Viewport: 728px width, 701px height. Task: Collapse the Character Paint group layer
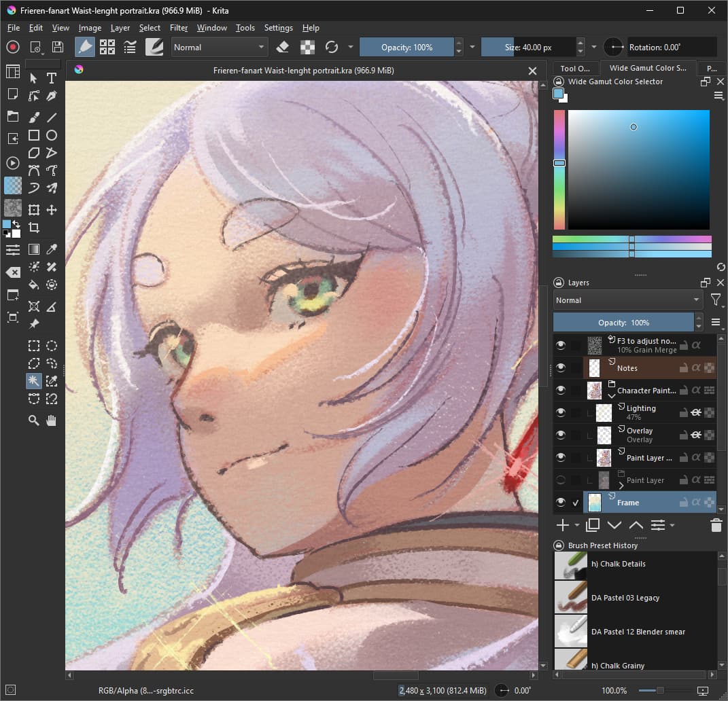click(611, 395)
